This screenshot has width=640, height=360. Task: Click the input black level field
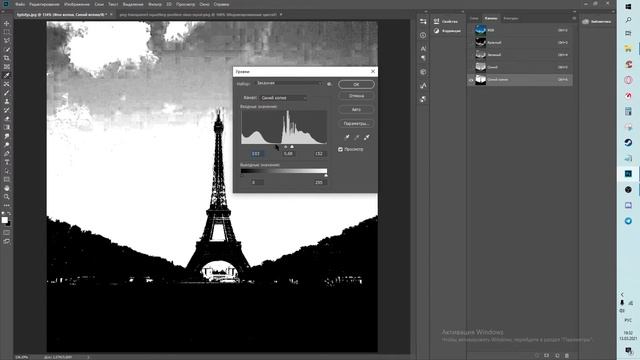tap(256, 154)
